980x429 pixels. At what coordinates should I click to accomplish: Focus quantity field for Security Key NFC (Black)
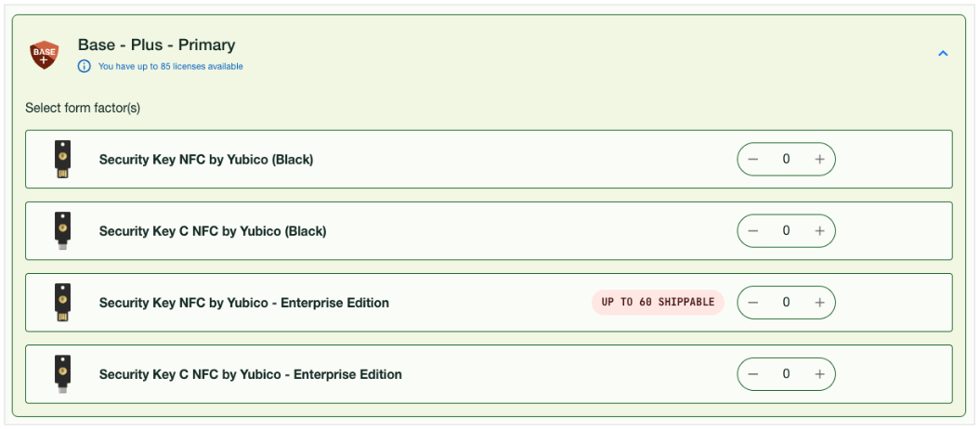click(786, 159)
